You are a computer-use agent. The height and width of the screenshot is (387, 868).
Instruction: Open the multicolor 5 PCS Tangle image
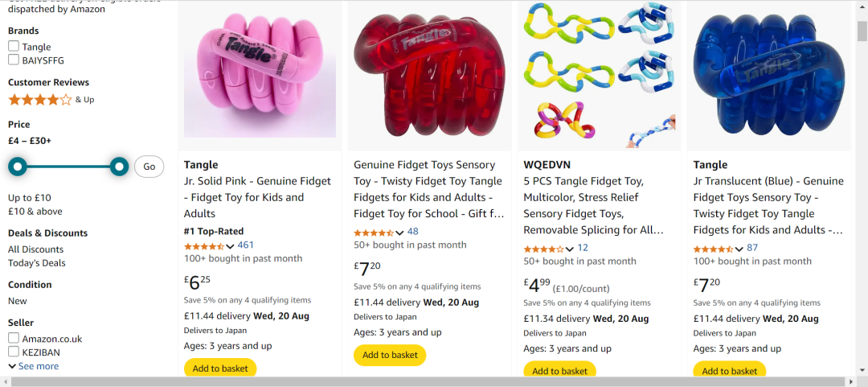600,76
